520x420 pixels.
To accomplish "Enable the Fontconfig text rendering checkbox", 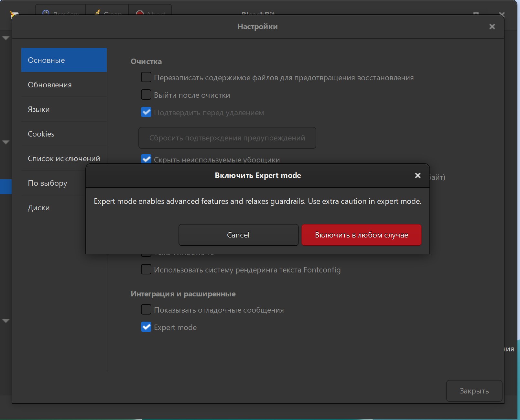I will coord(146,270).
